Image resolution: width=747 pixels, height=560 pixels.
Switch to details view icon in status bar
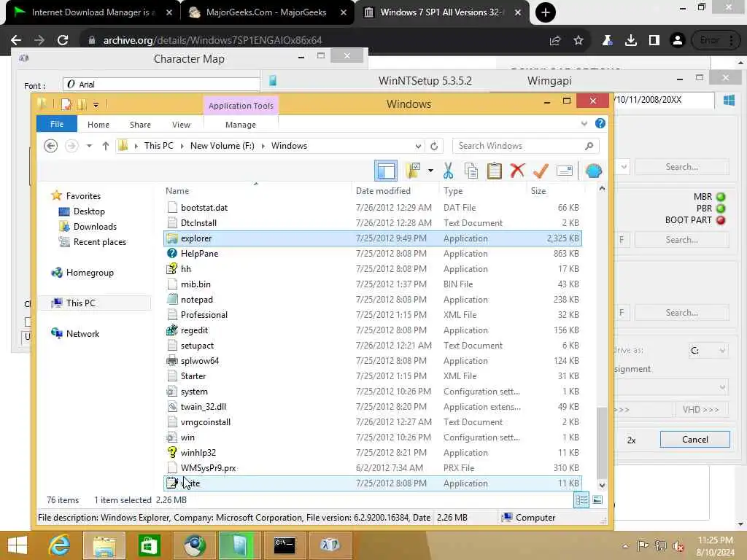point(581,500)
